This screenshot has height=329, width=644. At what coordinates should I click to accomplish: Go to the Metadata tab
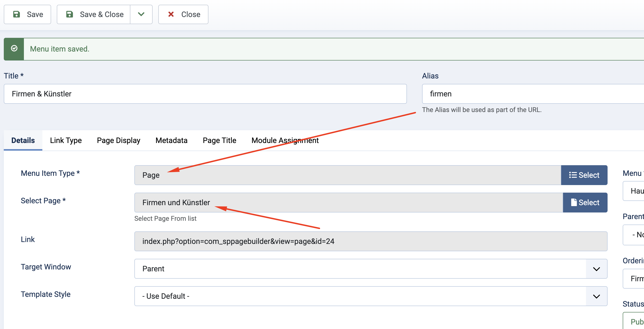click(x=171, y=140)
